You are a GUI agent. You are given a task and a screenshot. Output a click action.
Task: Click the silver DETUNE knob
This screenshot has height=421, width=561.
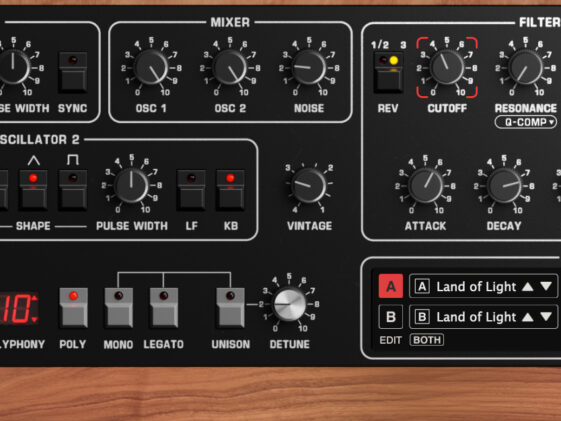[x=289, y=304]
